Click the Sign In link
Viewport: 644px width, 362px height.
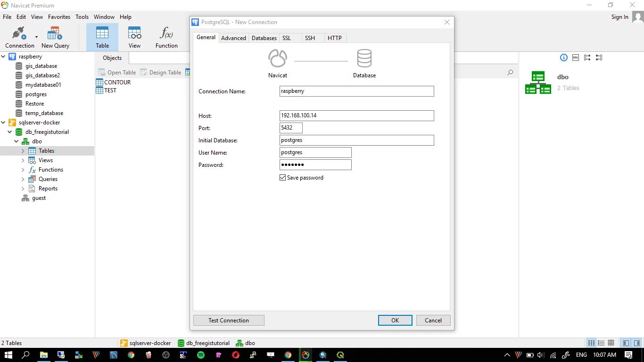(619, 17)
